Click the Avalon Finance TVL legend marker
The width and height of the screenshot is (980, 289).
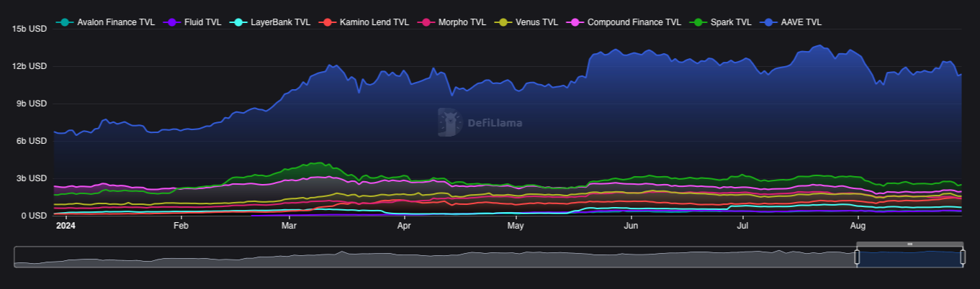pos(64,22)
